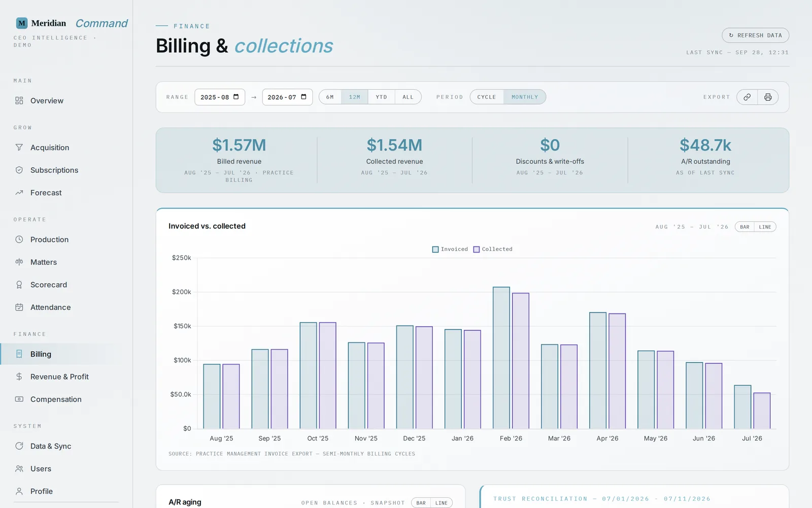Screen dimensions: 812x508
Task: Click the Revenue & Profit dollar icon
Action: click(19, 376)
